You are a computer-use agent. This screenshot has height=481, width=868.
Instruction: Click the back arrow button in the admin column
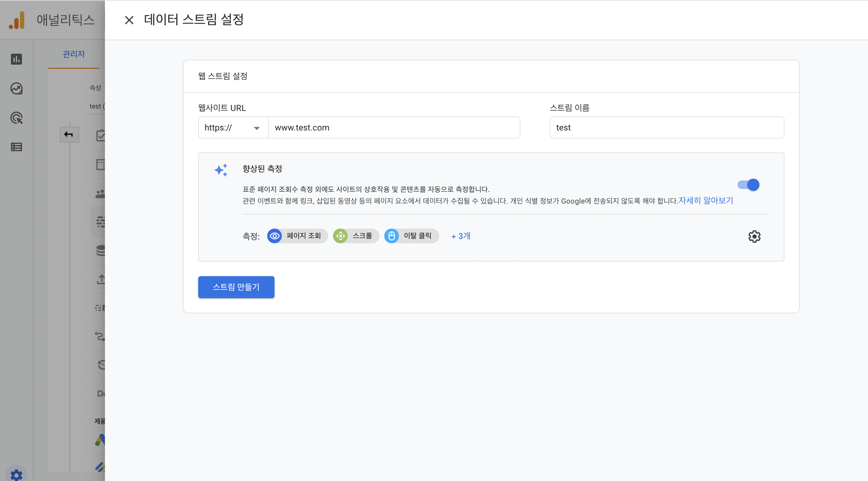coord(69,134)
